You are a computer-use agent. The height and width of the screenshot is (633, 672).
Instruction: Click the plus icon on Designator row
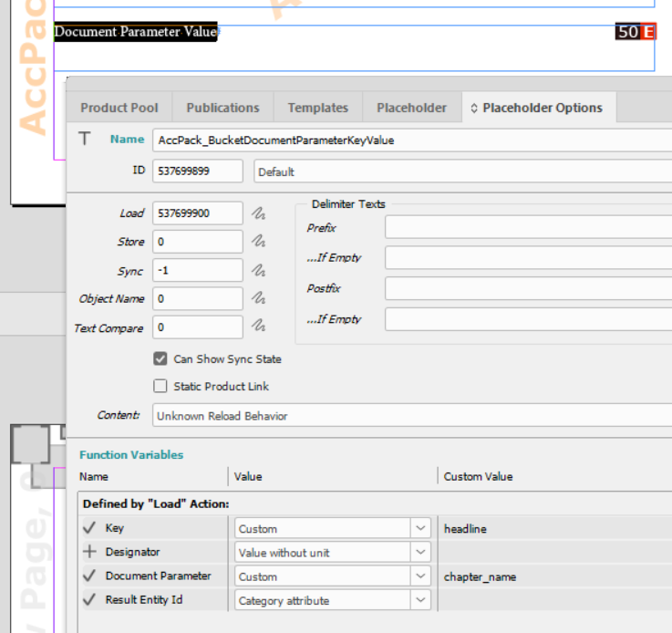click(x=89, y=551)
